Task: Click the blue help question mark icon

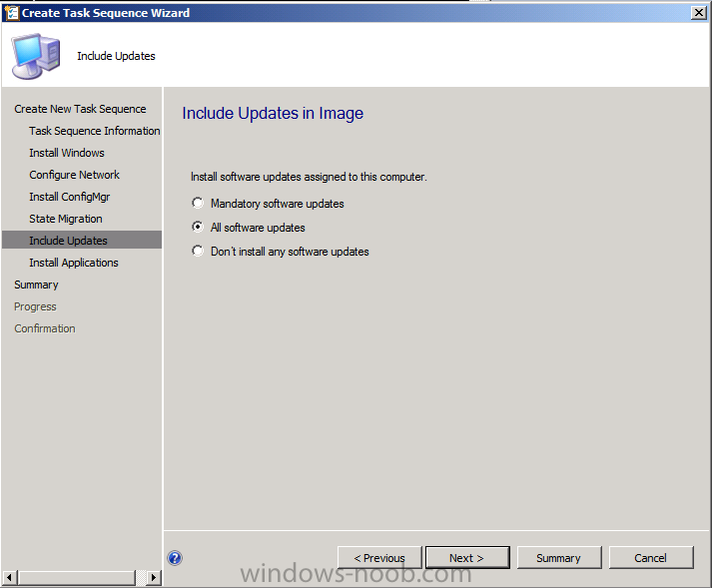Action: 175,558
